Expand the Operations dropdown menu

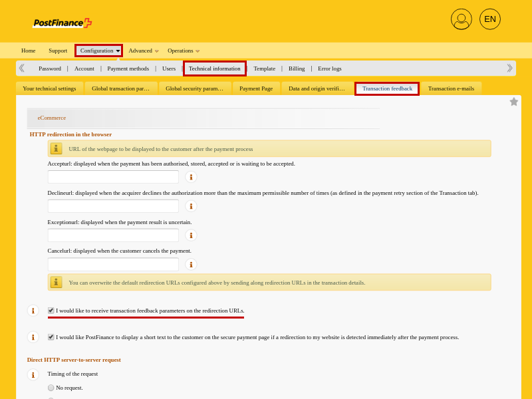184,51
